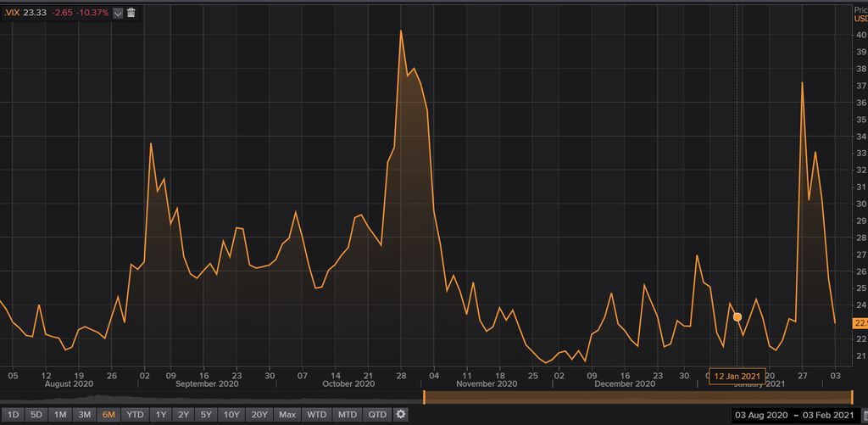The width and height of the screenshot is (868, 425).
Task: Expand the .VIX series options dropdown arrow
Action: pos(118,13)
